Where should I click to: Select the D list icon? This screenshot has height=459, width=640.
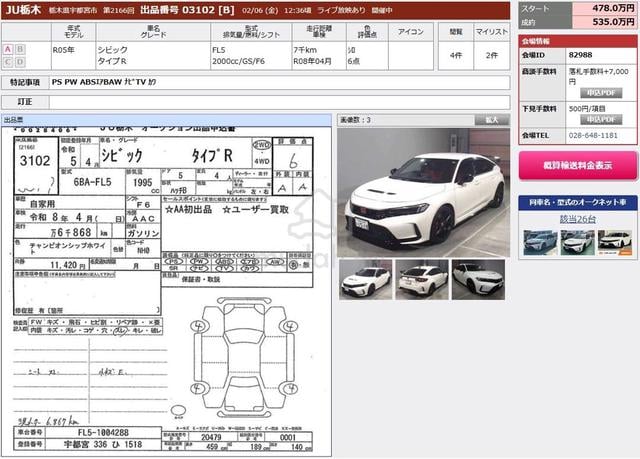coord(20,62)
